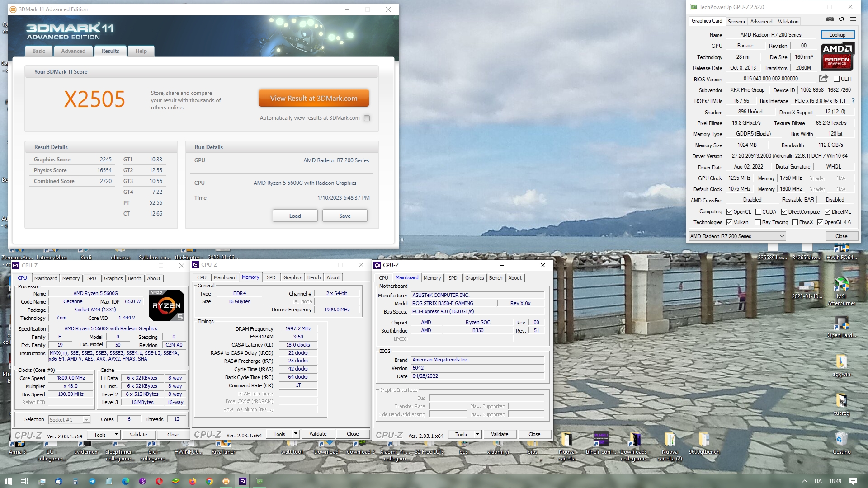Switch to the Sensors tab in GPU-Z
Image resolution: width=868 pixels, height=488 pixels.
tap(736, 22)
